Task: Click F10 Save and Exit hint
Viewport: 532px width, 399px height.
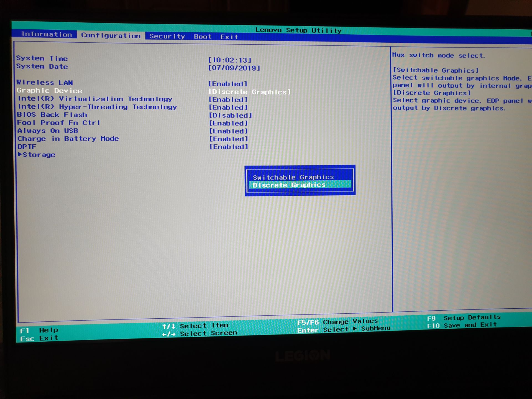Action: point(462,325)
